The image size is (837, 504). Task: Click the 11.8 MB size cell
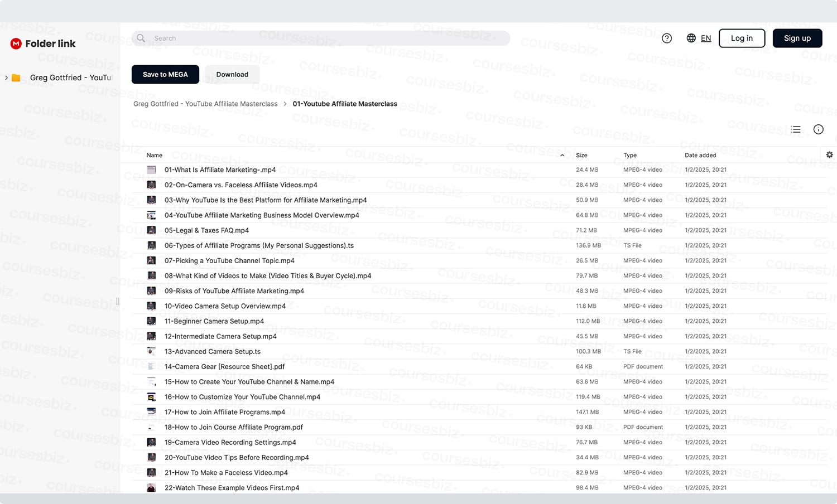pos(586,306)
